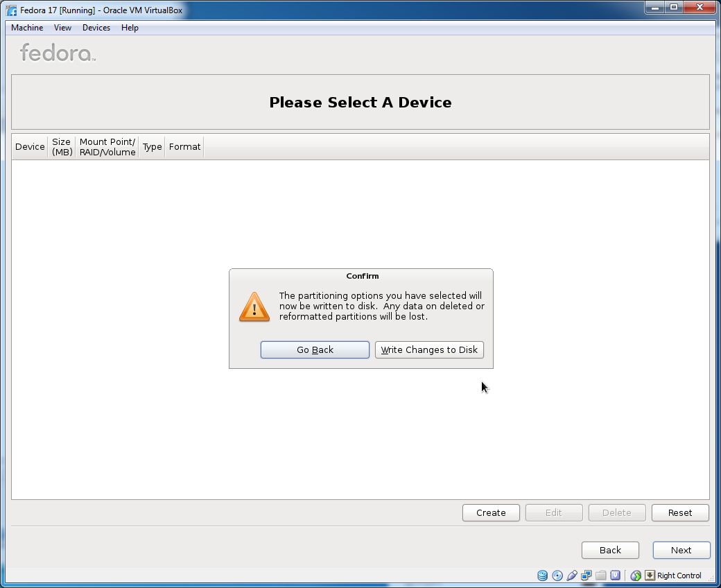Screen dimensions: 721x588
Task: Click the Reset button
Action: (x=680, y=512)
